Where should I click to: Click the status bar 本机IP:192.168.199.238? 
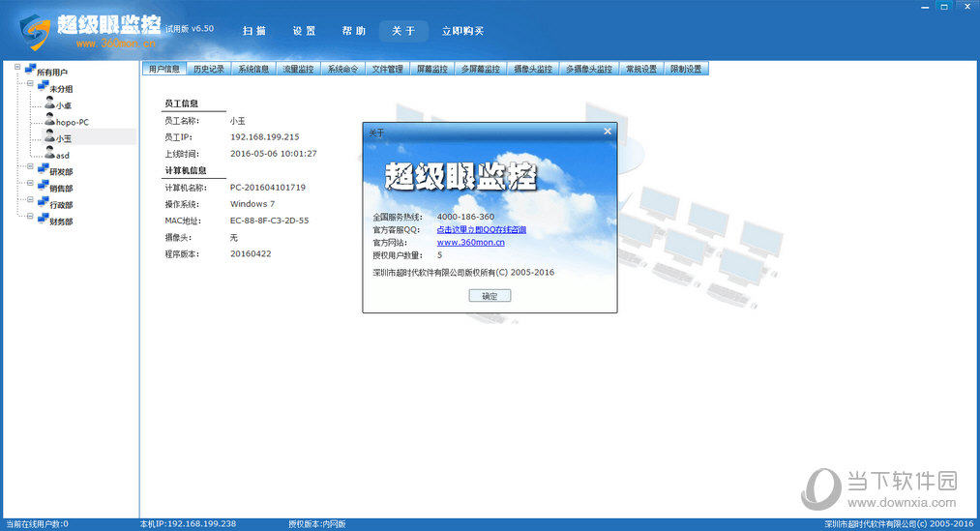[188, 524]
